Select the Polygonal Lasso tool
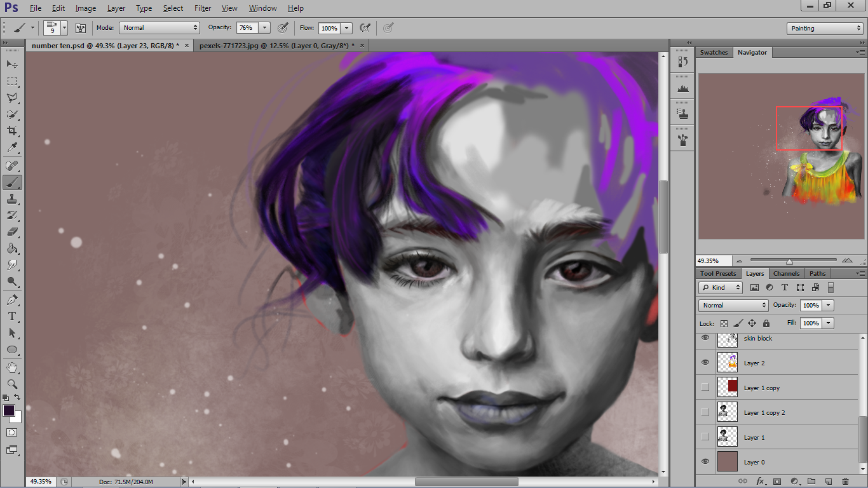This screenshot has height=488, width=868. (x=12, y=98)
